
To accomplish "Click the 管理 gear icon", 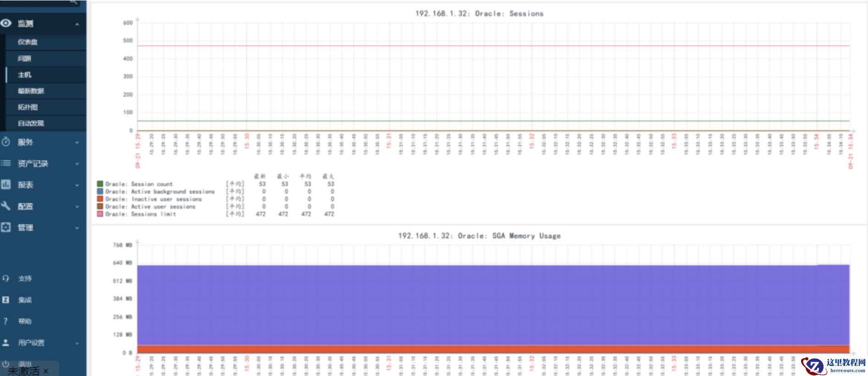I will pyautogui.click(x=6, y=227).
